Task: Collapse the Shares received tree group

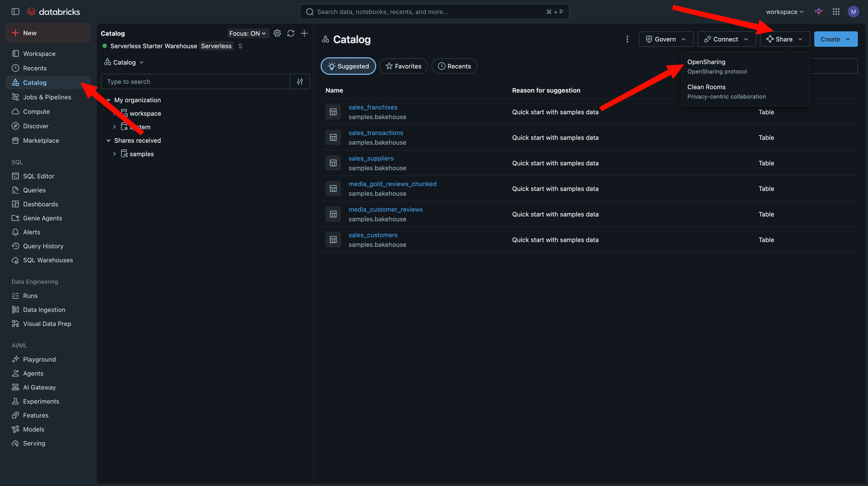Action: tap(108, 141)
